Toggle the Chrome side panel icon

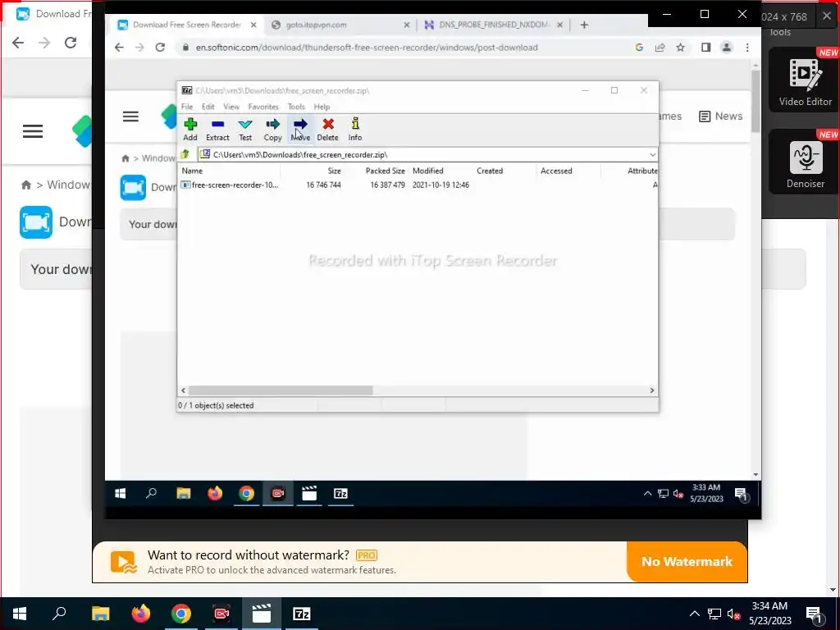[x=706, y=47]
